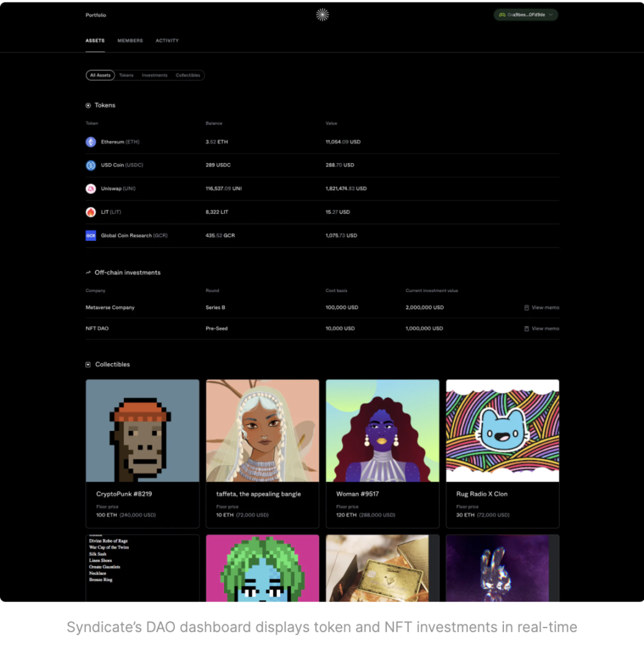The image size is (644, 650).
Task: Click the Collectibles section icon
Action: 88,364
